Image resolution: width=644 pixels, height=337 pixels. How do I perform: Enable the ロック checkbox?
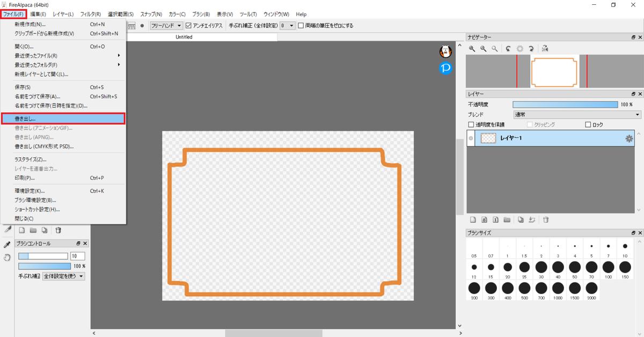click(x=588, y=124)
